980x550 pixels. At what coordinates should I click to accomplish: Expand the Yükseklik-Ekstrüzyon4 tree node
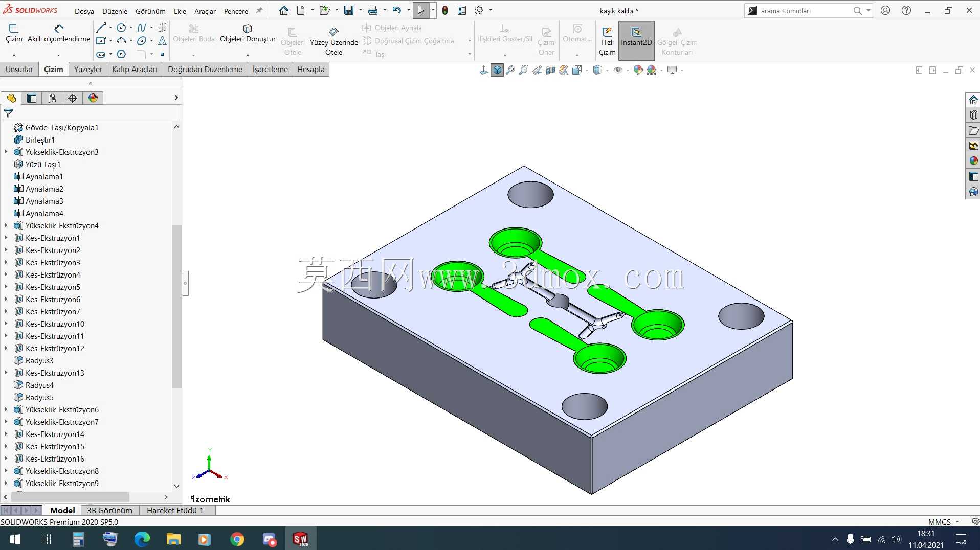tap(6, 225)
